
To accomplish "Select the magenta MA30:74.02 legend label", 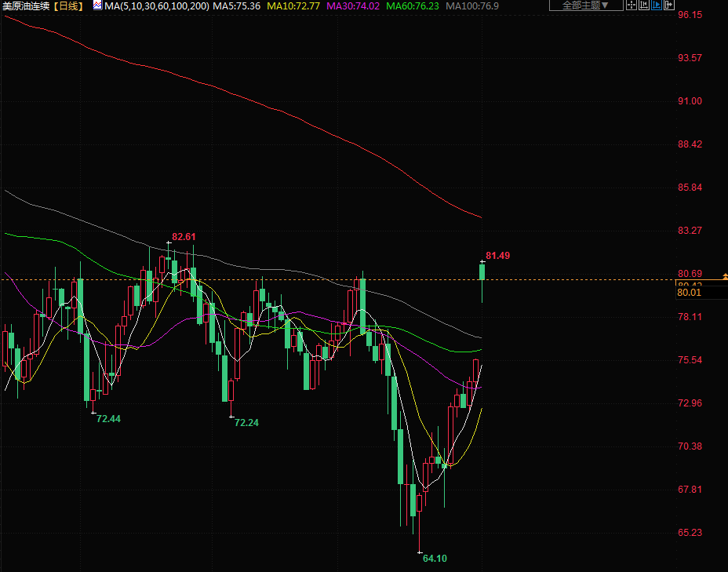I will 351,5.
